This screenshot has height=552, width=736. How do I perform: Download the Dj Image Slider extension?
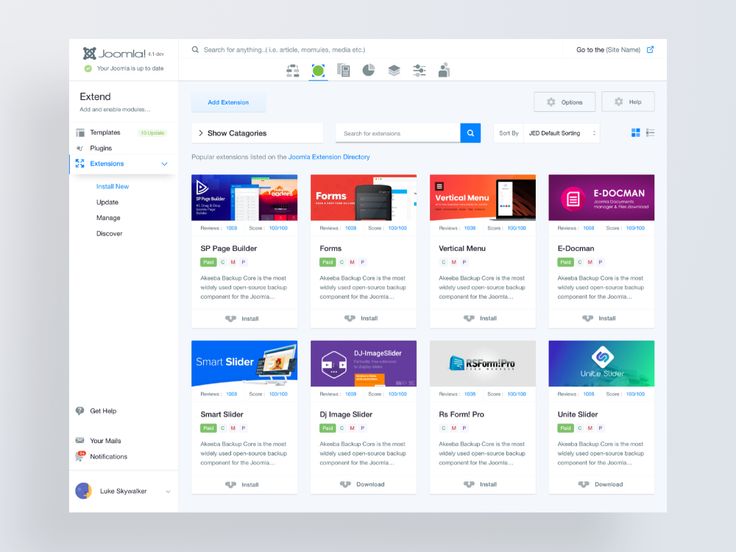(362, 484)
